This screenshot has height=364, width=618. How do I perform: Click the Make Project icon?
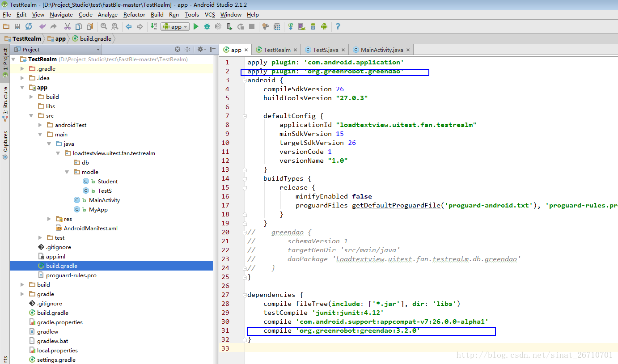tap(154, 27)
